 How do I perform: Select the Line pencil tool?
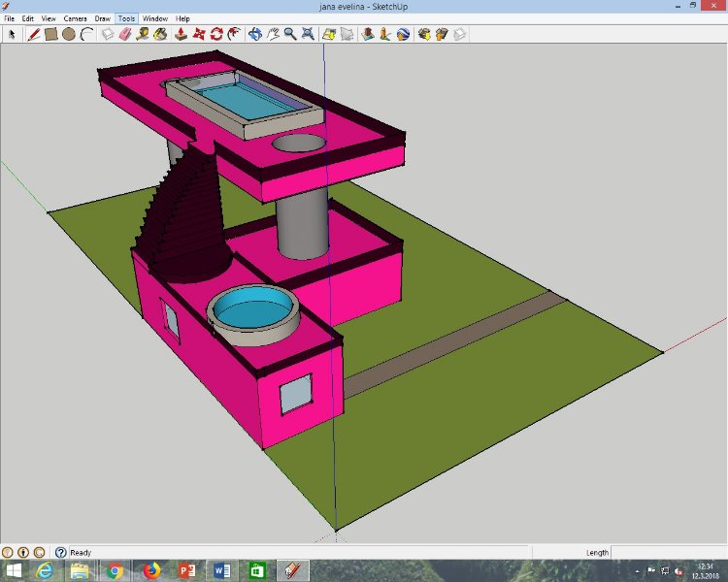[33, 34]
